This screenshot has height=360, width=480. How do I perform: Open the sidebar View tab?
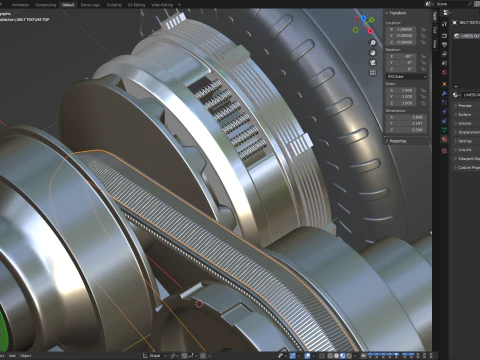[x=435, y=44]
